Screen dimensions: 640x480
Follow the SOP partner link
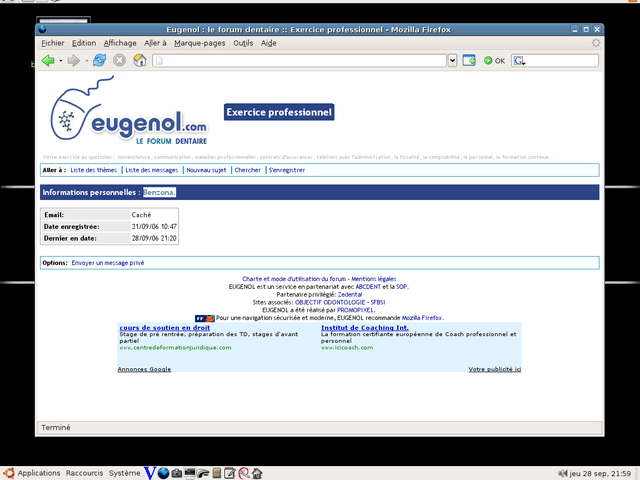tap(402, 287)
